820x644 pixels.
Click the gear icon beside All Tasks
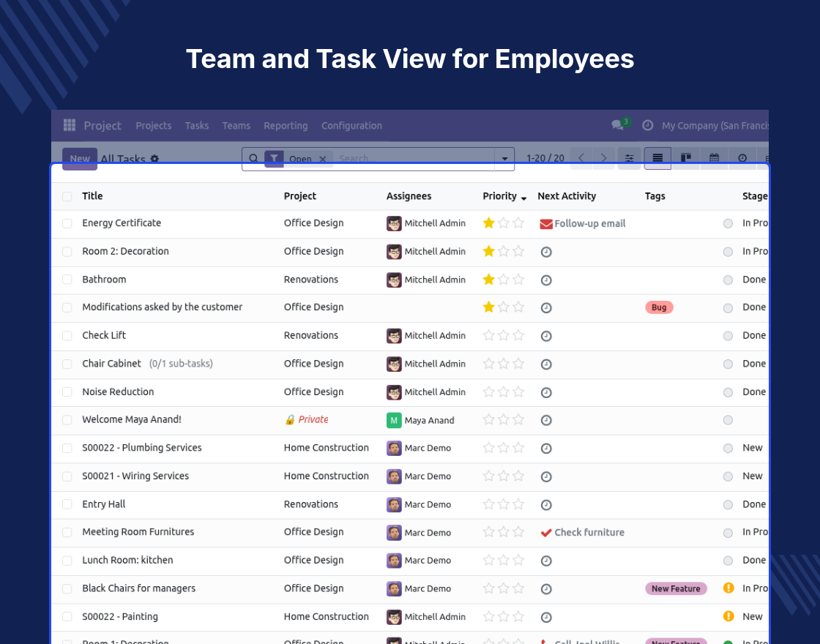(154, 158)
